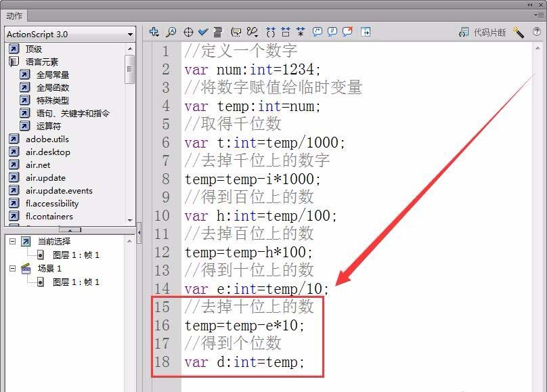Click code line 18 'var d:int=temp;'
This screenshot has height=392, width=547.
[244, 362]
